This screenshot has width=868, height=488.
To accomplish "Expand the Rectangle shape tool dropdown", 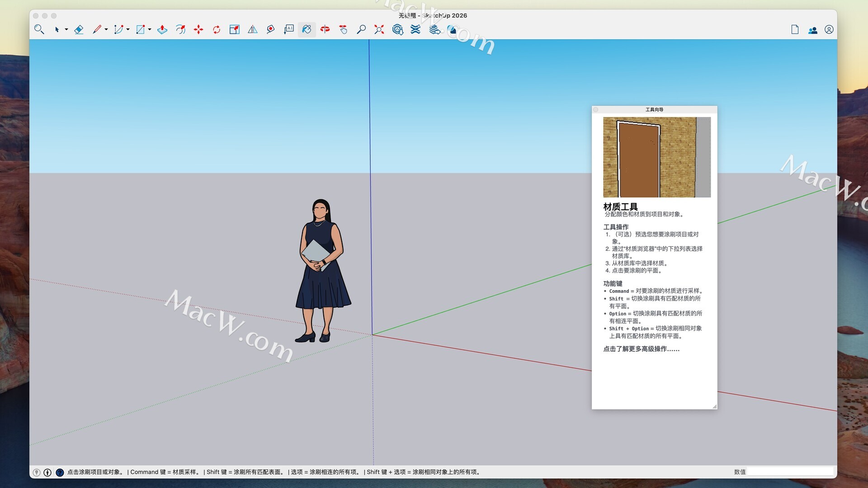I will pyautogui.click(x=150, y=30).
